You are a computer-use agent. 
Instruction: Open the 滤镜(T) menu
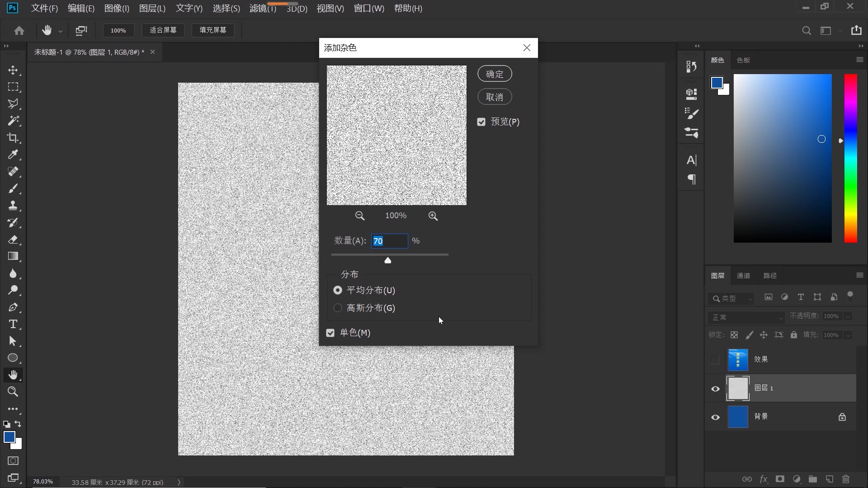click(x=261, y=8)
